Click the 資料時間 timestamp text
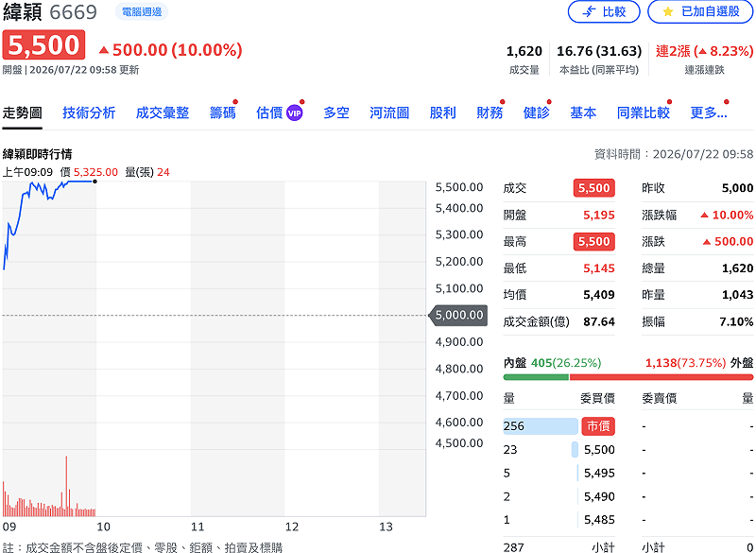756x553 pixels. (x=674, y=154)
